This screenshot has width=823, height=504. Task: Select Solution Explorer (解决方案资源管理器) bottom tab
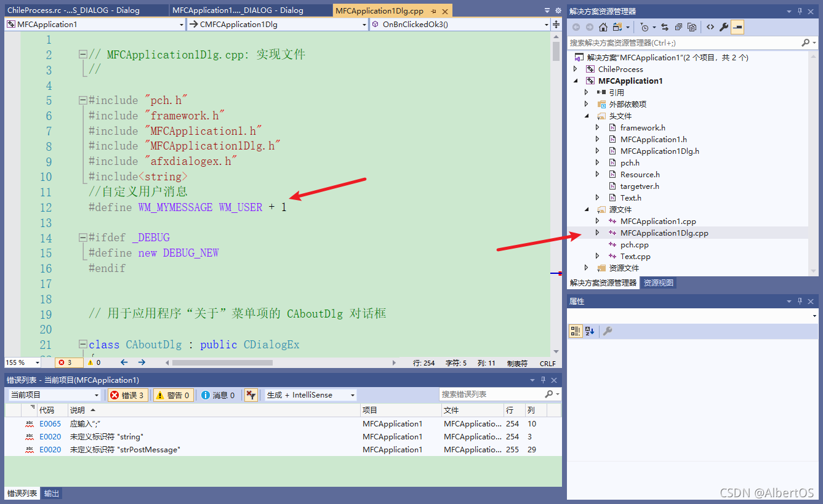(603, 283)
